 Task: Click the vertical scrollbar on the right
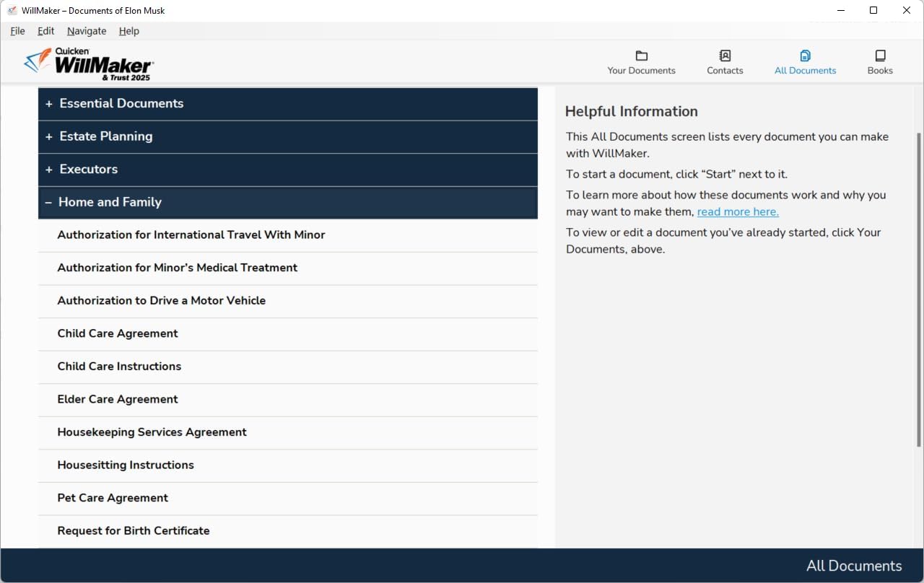pyautogui.click(x=919, y=289)
